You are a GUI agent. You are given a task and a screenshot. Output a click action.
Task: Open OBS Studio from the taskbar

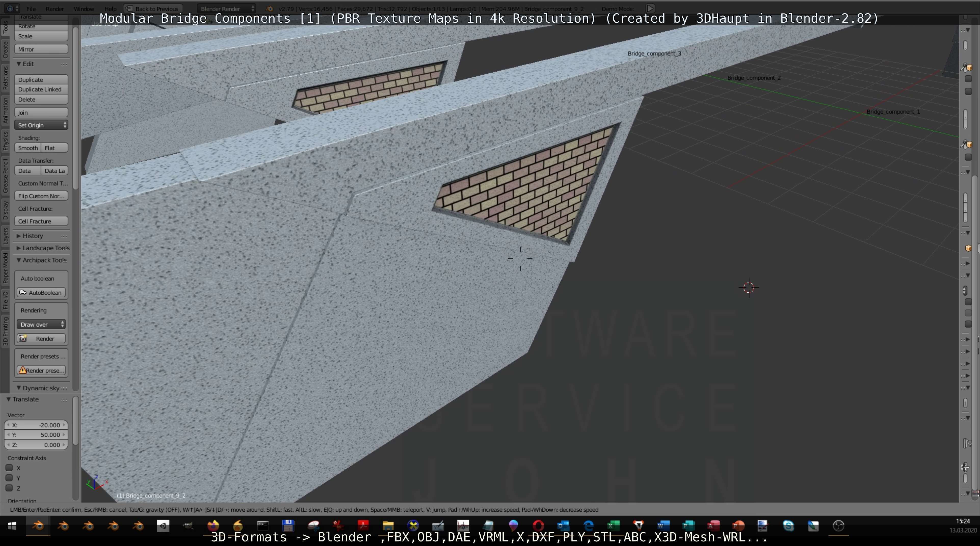(x=839, y=526)
